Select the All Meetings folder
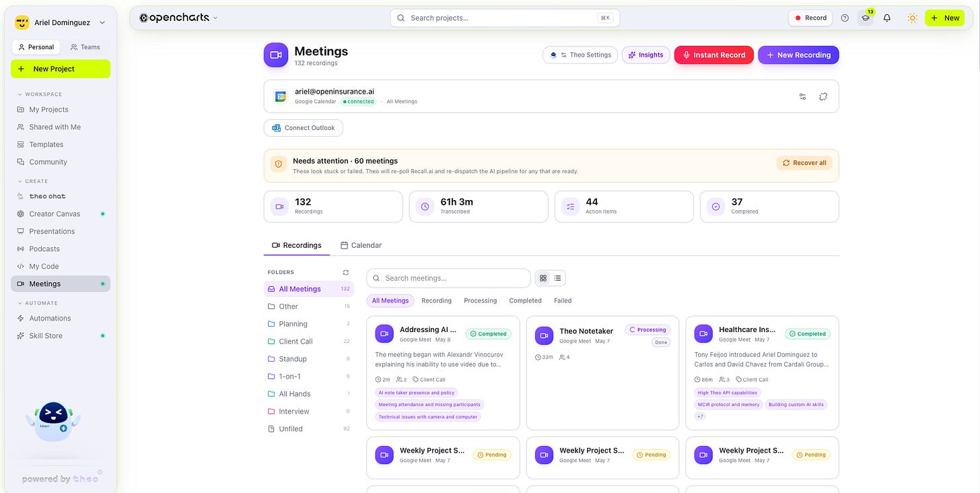 pos(309,289)
